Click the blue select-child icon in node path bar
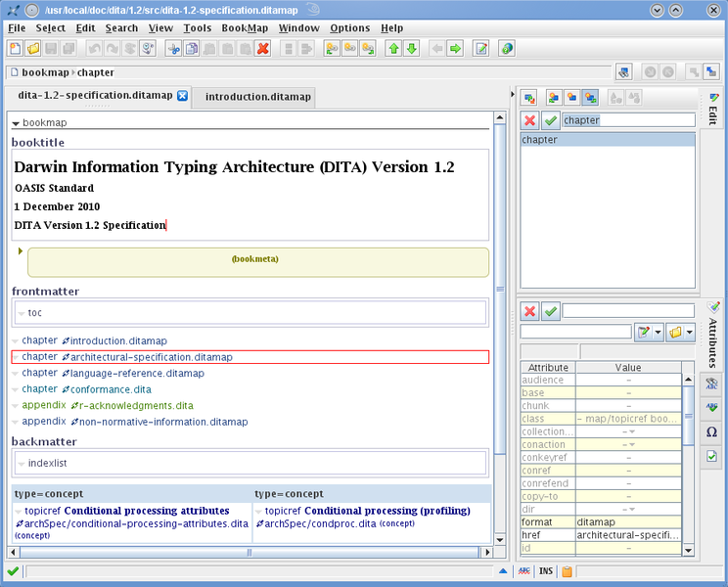This screenshot has width=728, height=587. [x=710, y=72]
